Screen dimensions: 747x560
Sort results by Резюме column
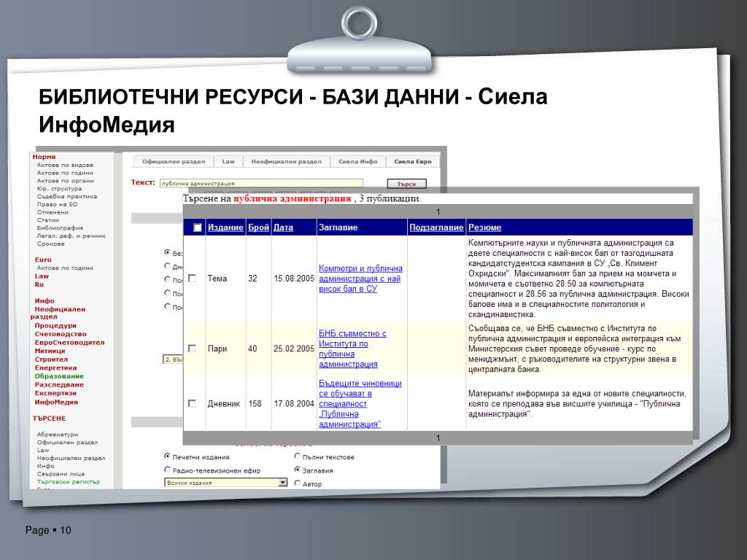coord(484,227)
